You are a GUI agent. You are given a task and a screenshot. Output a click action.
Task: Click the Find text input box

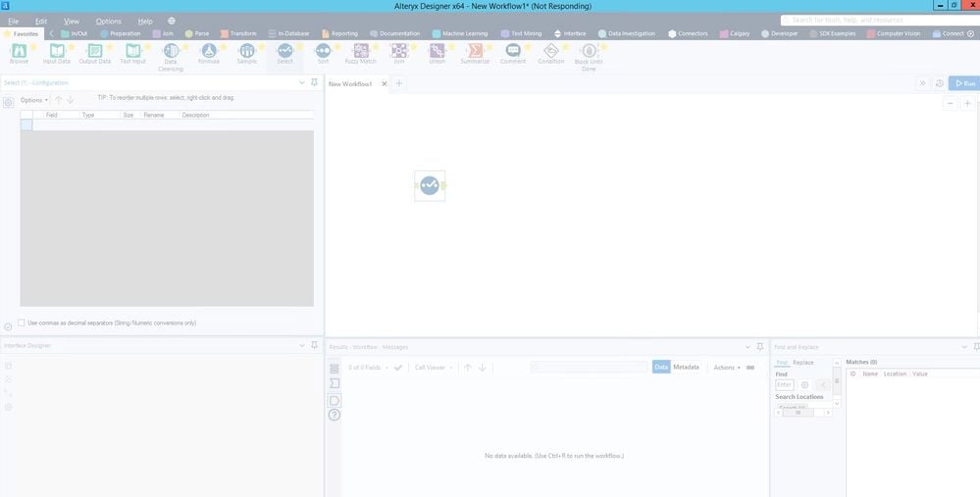coord(785,385)
